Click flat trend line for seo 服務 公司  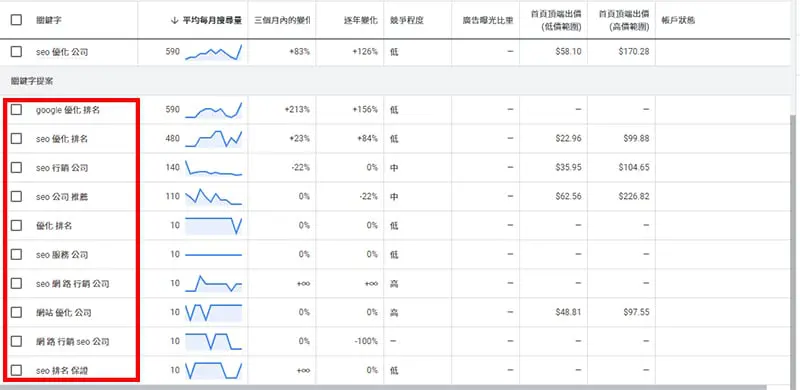click(213, 255)
